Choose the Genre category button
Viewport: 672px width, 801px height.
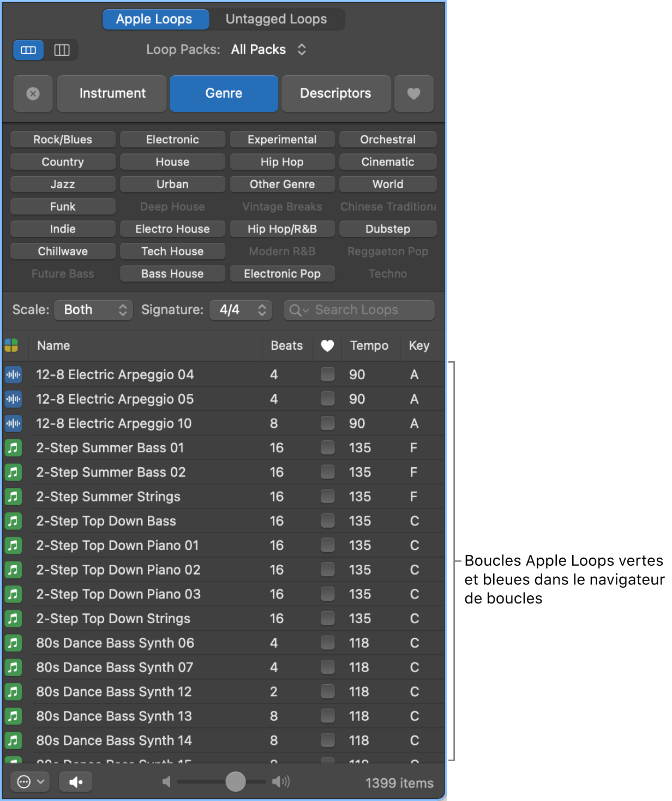(224, 94)
